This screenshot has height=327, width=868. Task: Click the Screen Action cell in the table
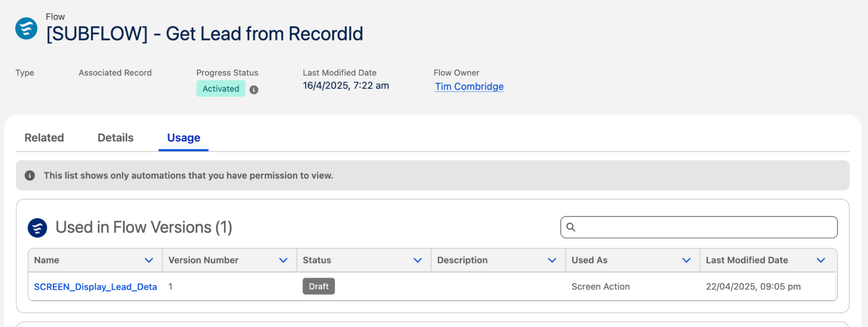[x=601, y=287]
